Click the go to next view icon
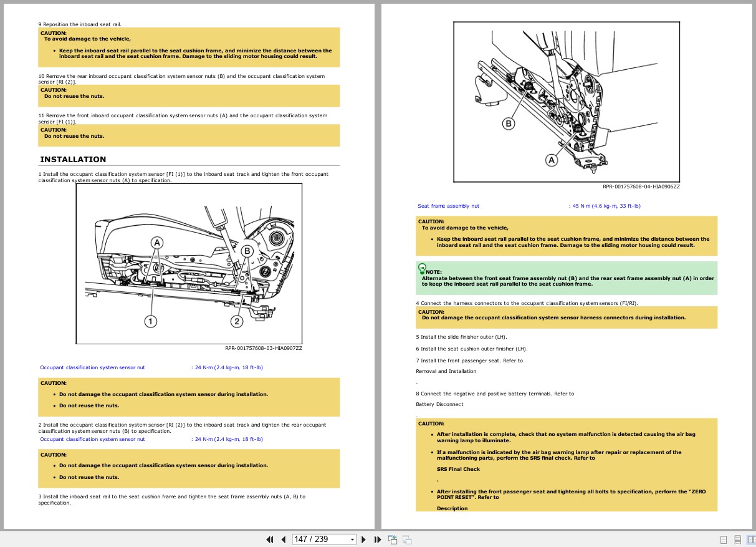This screenshot has width=756, height=547. point(407,540)
